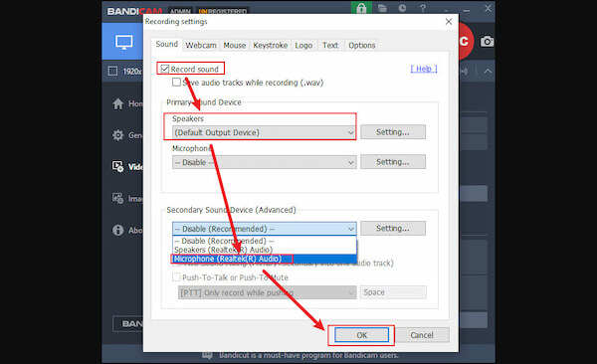The width and height of the screenshot is (597, 364).
Task: Open the Speakers (Default Output Device) dropdown
Action: (265, 132)
